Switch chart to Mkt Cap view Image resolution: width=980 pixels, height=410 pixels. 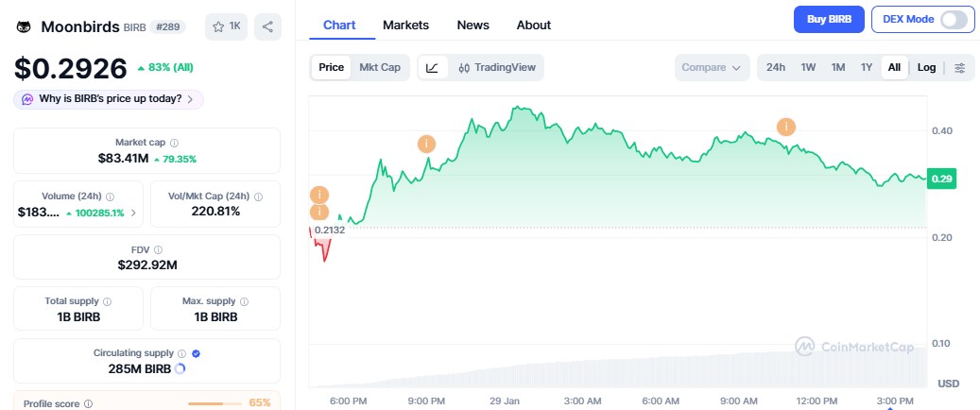379,68
